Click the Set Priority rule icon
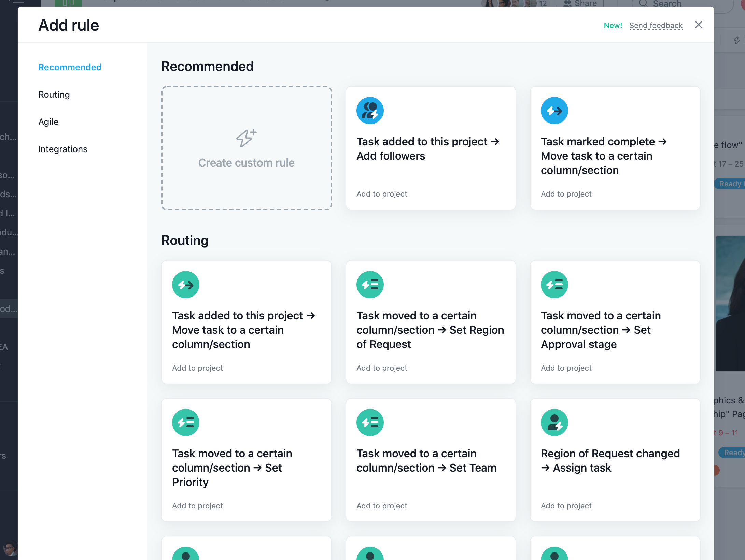 coord(185,422)
